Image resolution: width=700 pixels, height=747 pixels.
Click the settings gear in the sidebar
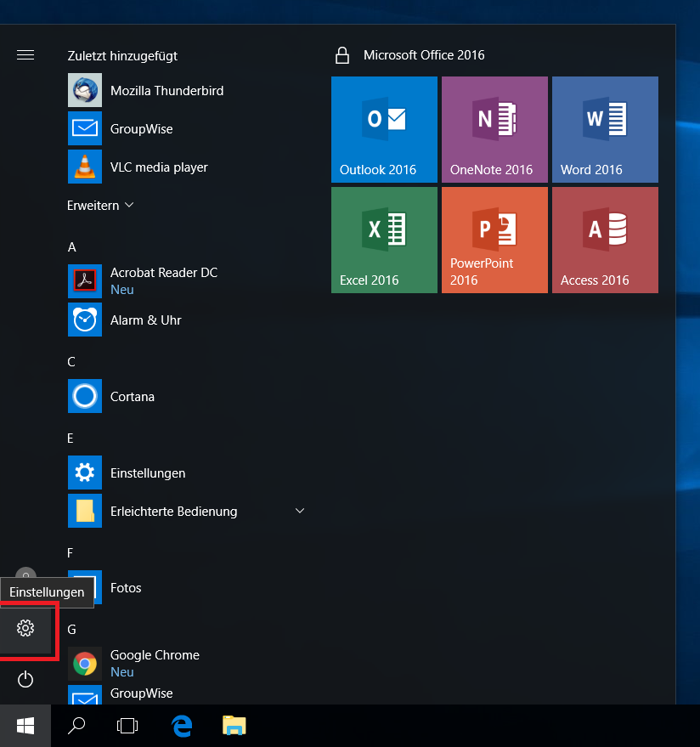pyautogui.click(x=25, y=628)
